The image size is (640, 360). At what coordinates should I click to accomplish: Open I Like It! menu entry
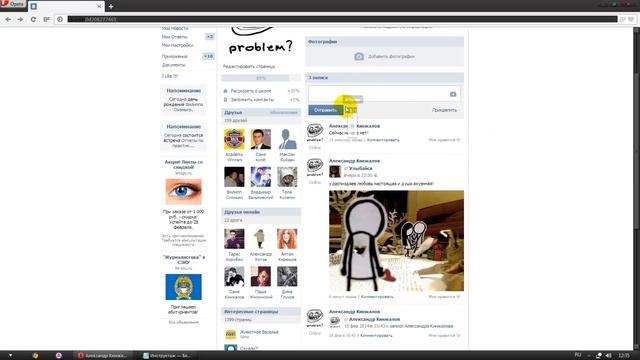170,76
